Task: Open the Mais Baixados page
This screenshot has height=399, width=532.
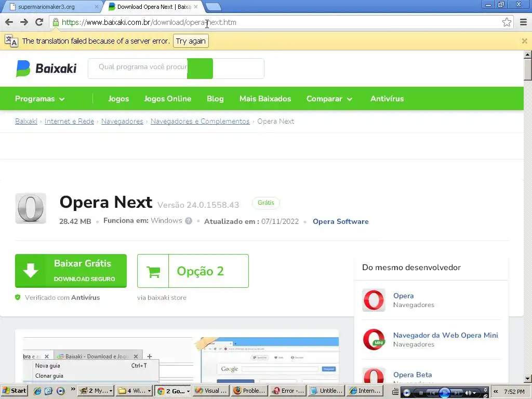Action: click(265, 99)
